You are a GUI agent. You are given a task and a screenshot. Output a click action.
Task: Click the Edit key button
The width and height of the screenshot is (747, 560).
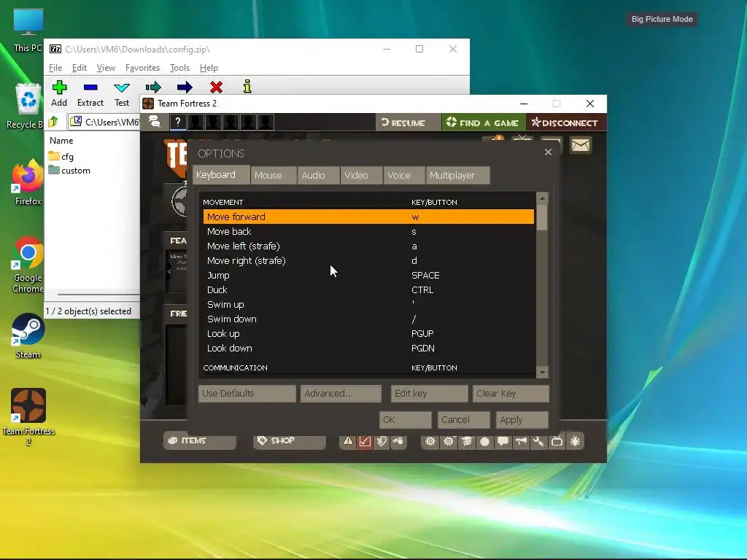429,393
